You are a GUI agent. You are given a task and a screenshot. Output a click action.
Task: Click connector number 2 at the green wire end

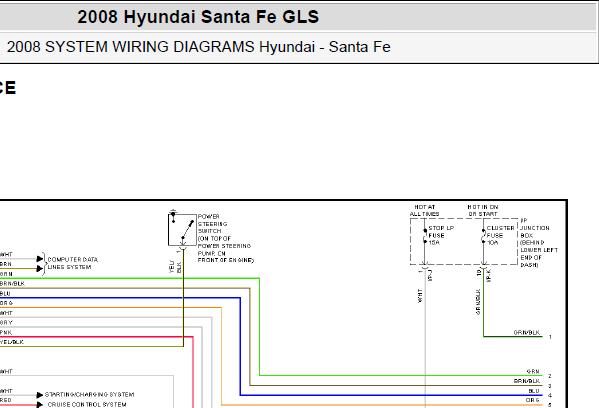550,376
